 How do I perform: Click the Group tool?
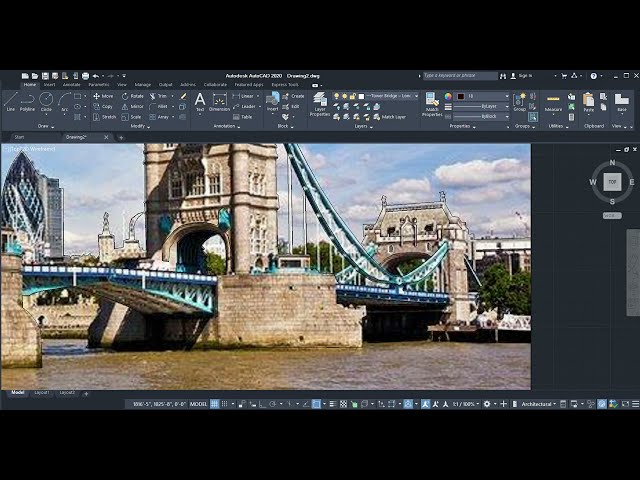[520, 102]
